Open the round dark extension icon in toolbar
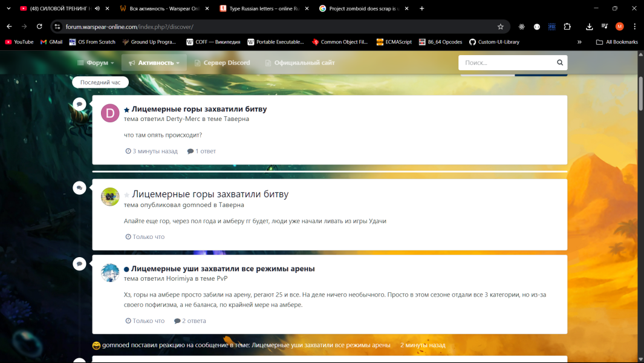The width and height of the screenshot is (644, 363). pos(537,27)
